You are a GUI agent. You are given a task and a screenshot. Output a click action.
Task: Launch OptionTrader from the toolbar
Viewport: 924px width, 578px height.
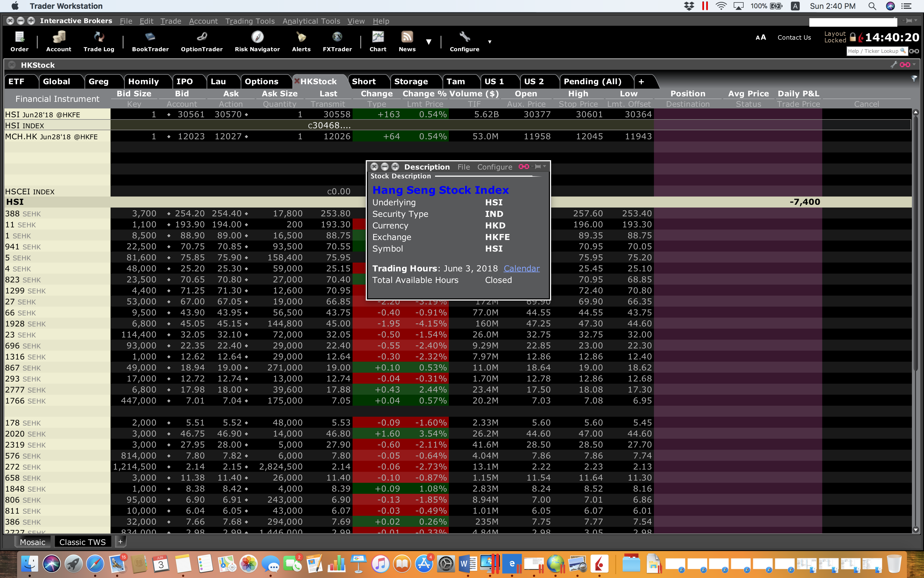pyautogui.click(x=202, y=41)
